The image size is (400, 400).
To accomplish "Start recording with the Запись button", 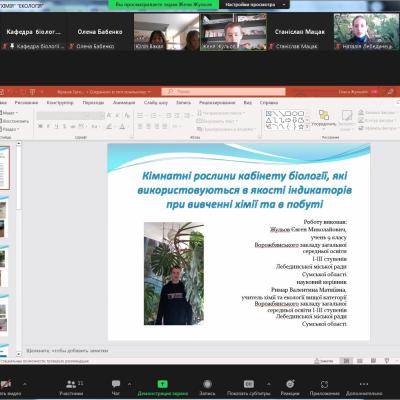I will click(x=207, y=388).
